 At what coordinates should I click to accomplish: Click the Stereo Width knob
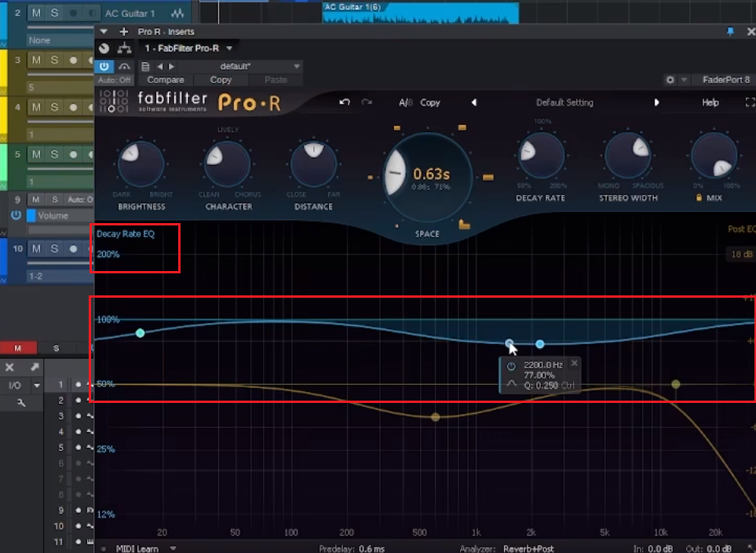coord(628,156)
